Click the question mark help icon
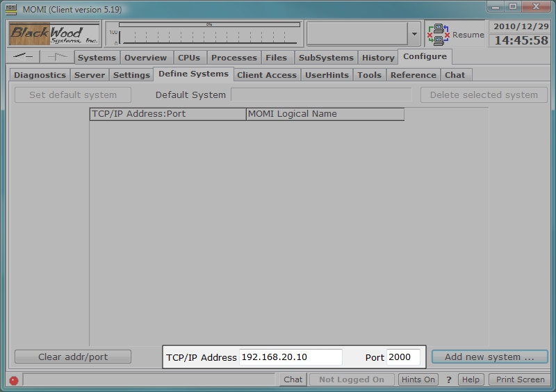Image resolution: width=556 pixels, height=392 pixels. tap(449, 379)
